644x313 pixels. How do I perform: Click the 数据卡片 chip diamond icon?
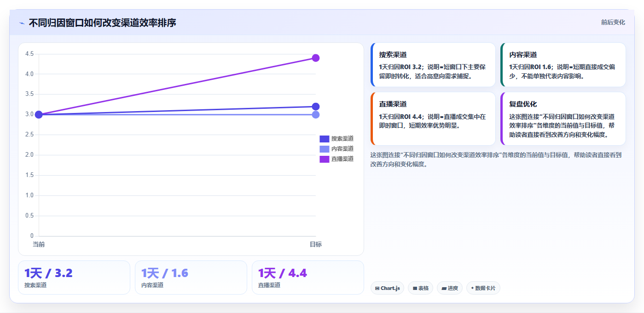click(472, 289)
